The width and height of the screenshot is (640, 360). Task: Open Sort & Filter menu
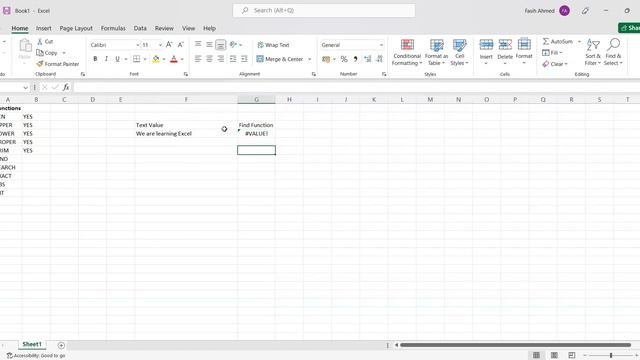click(x=593, y=52)
